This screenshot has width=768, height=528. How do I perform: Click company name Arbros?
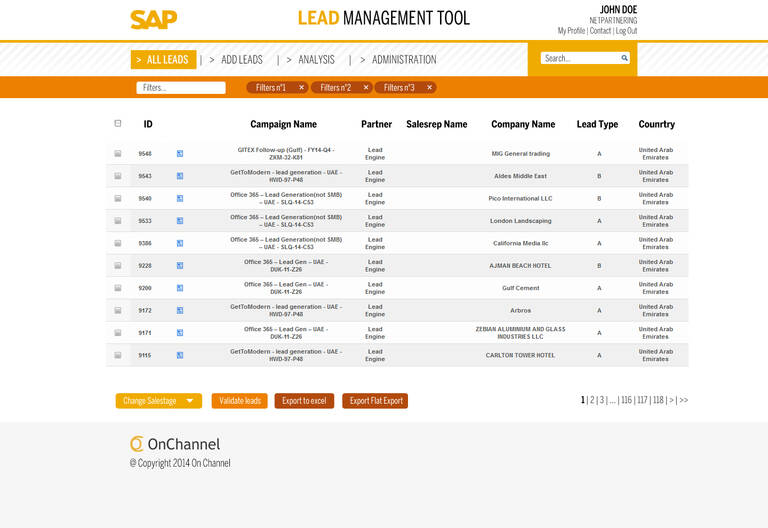(520, 311)
